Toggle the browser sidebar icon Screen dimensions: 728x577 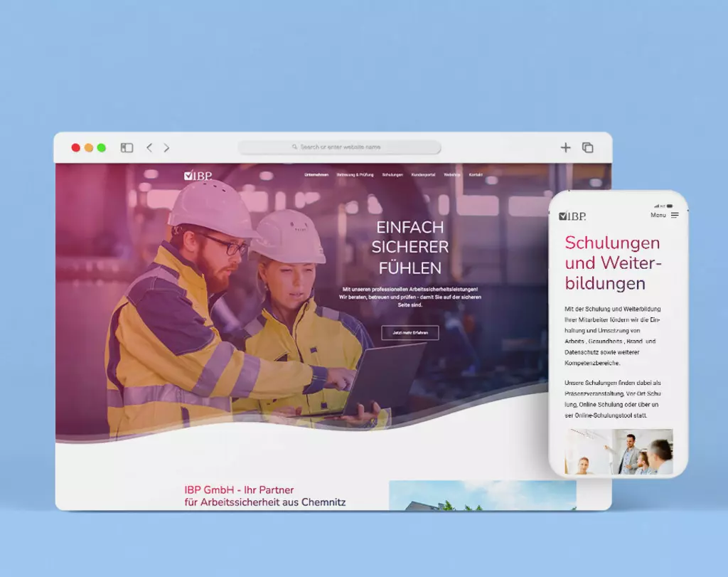(127, 148)
